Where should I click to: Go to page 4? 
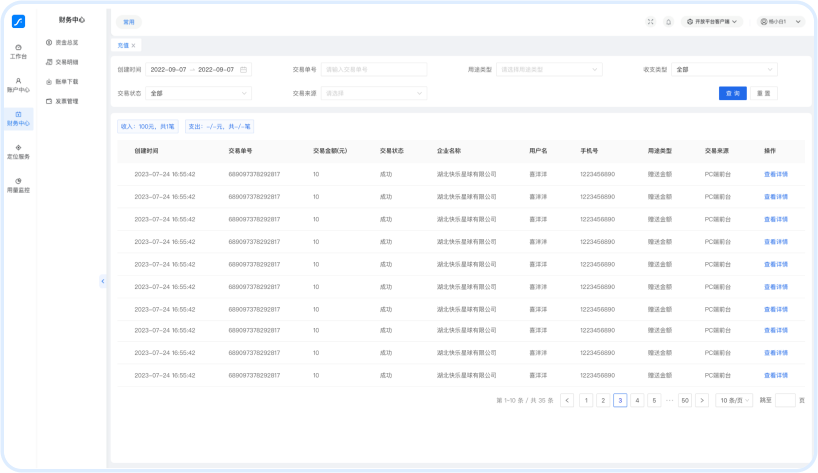pyautogui.click(x=637, y=401)
